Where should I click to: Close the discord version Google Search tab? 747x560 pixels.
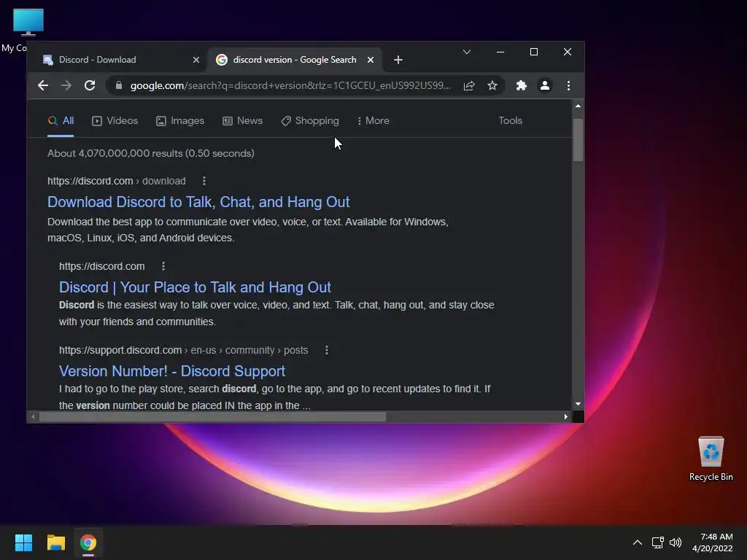point(371,60)
